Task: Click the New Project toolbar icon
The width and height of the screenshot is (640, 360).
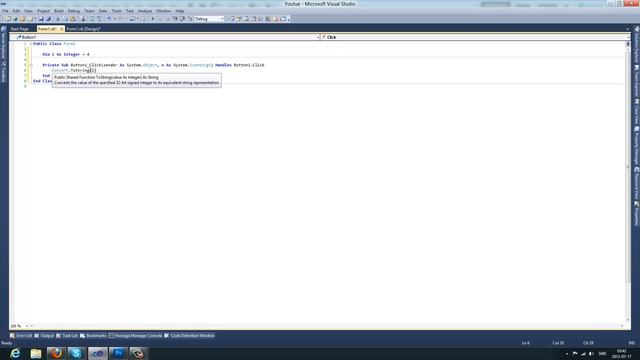Action: [x=8, y=19]
